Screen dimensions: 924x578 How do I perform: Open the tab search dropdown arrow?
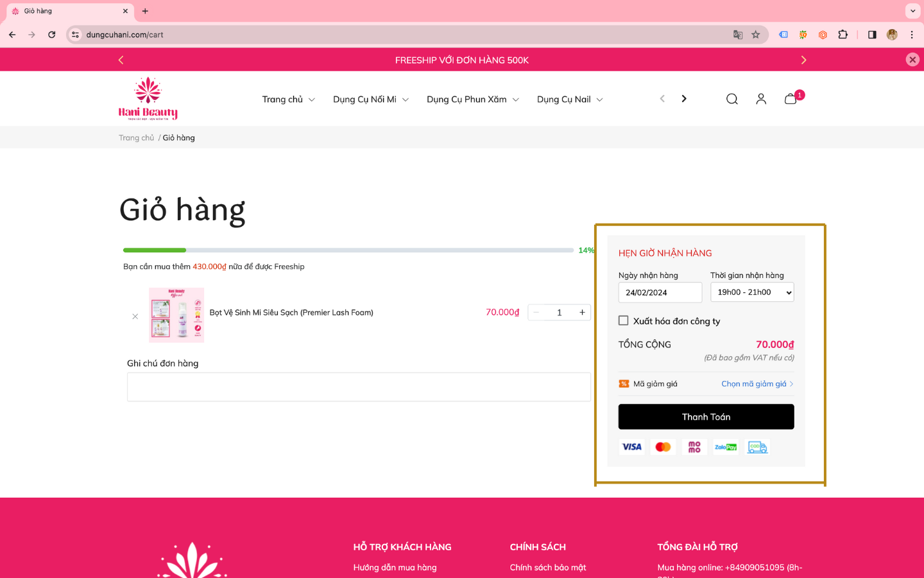[x=912, y=11]
